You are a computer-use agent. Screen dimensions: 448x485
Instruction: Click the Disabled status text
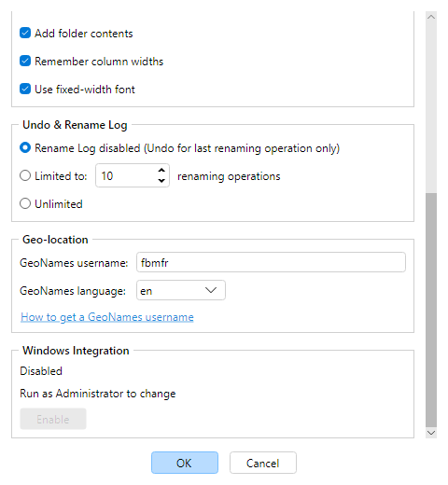coord(41,371)
